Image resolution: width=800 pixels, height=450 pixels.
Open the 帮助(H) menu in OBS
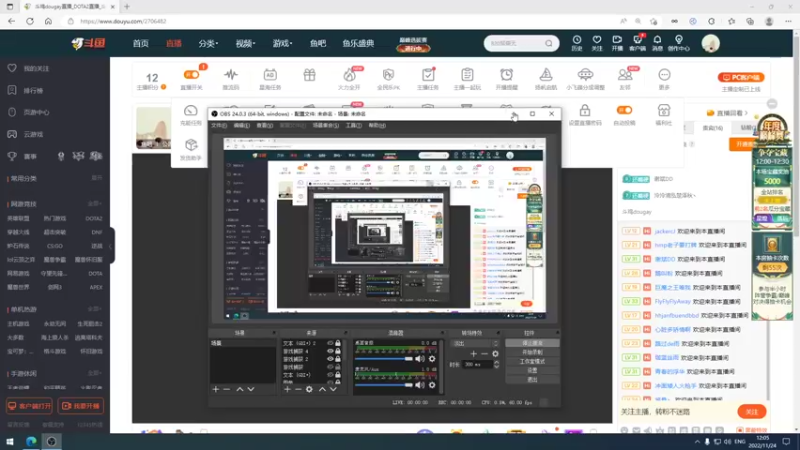pos(377,126)
